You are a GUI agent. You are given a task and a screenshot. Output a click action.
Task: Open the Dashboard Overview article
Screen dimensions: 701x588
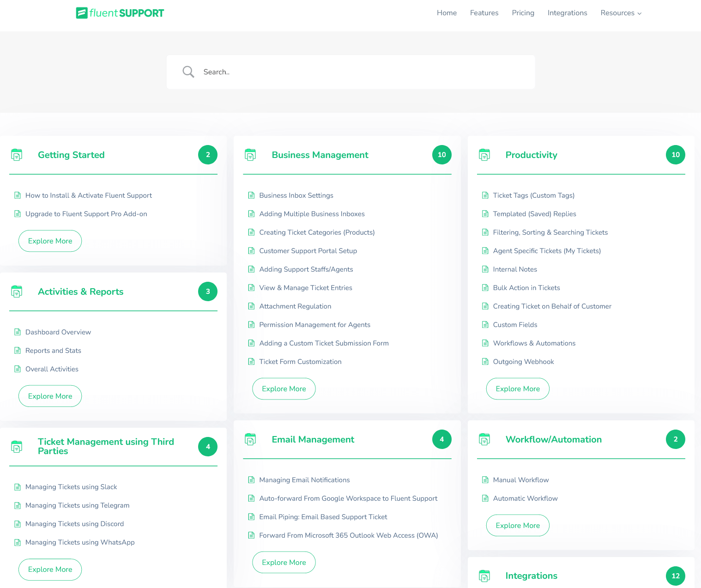click(58, 332)
